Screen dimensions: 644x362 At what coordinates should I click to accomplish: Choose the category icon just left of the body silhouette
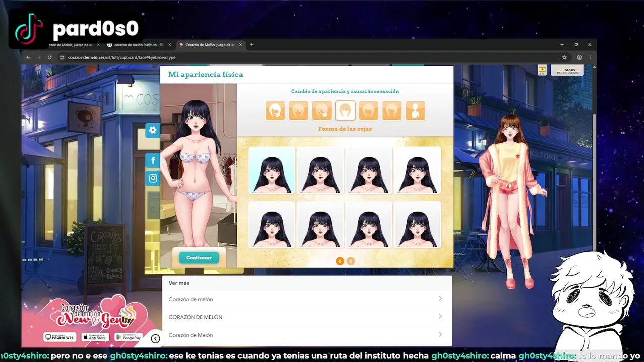392,111
